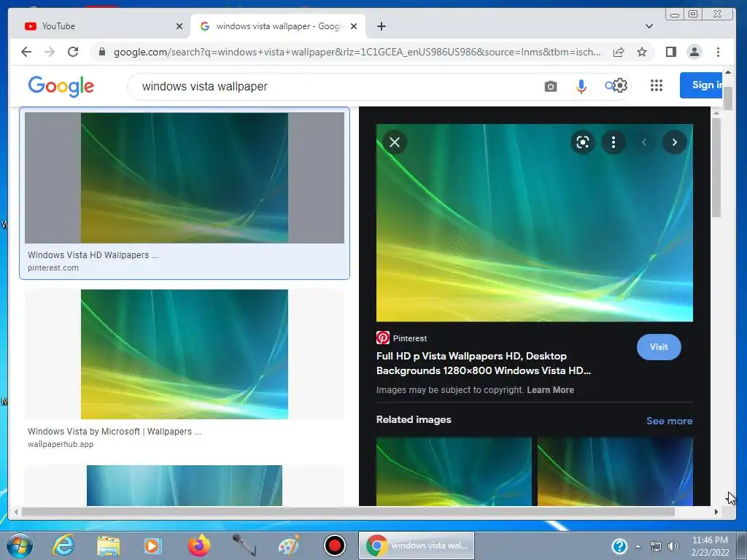Focus the Google search box
Viewport: 747px width, 560px height.
pos(333,86)
